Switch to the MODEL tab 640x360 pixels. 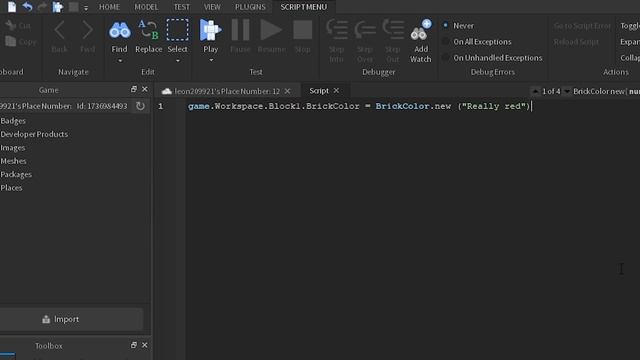click(146, 7)
